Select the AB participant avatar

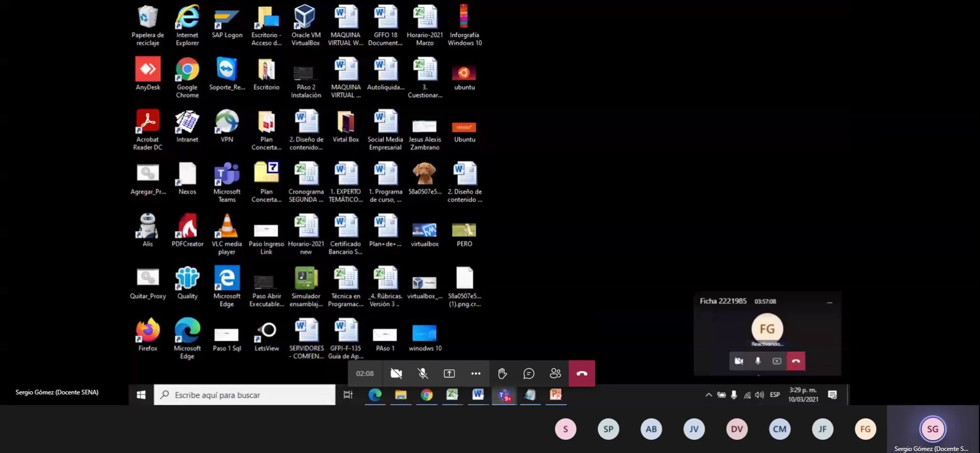click(651, 429)
